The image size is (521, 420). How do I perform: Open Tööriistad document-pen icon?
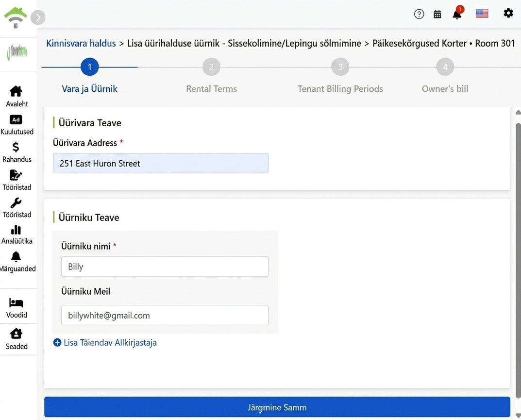click(16, 175)
